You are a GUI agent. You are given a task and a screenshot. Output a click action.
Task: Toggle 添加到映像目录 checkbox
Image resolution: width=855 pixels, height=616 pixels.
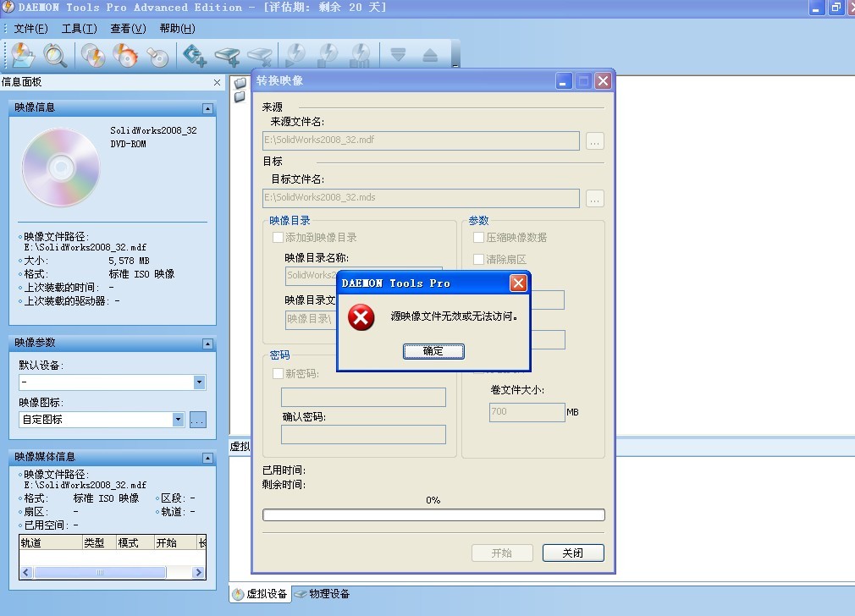pos(278,237)
